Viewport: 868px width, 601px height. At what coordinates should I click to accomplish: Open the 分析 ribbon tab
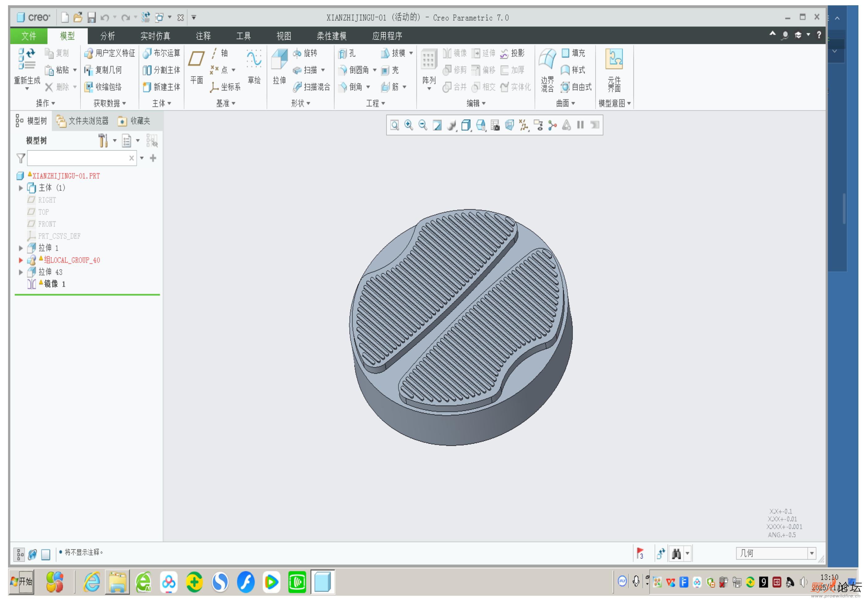point(107,36)
